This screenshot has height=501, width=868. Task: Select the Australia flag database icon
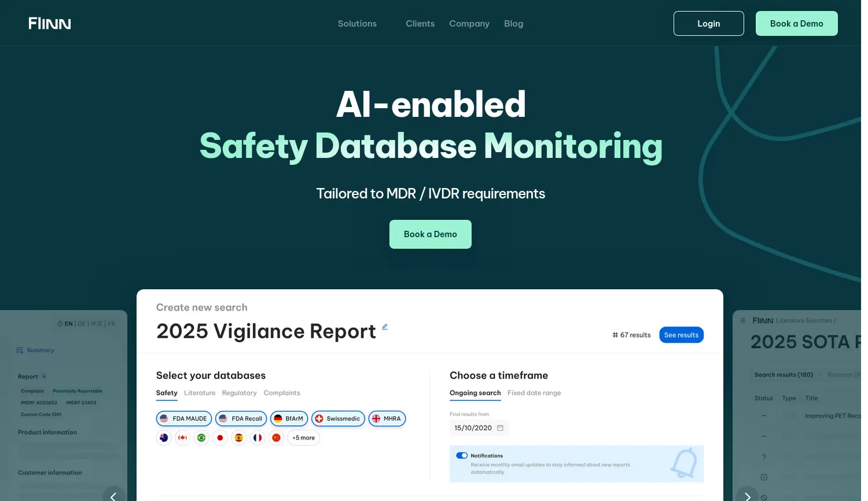click(164, 438)
